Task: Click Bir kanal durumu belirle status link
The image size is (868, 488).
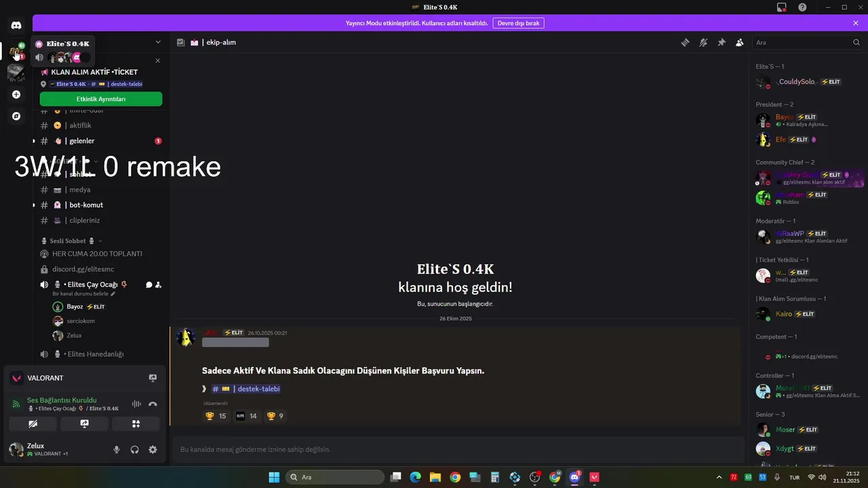Action: [x=83, y=293]
